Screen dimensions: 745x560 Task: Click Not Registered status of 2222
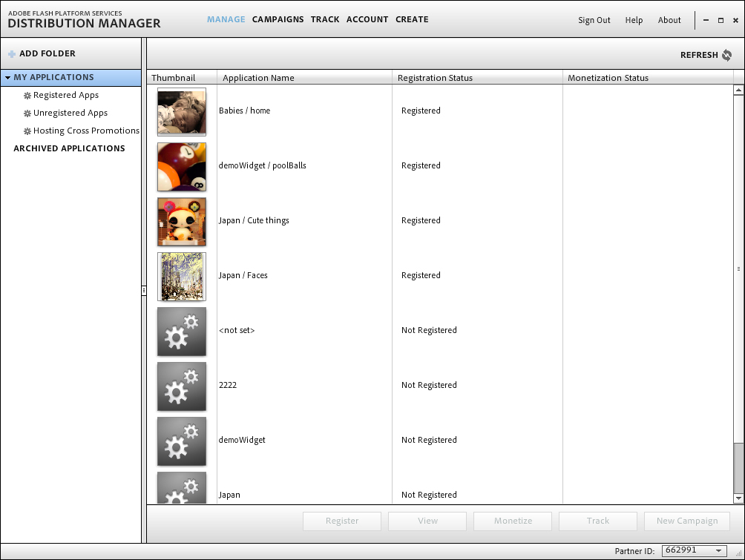coord(429,385)
